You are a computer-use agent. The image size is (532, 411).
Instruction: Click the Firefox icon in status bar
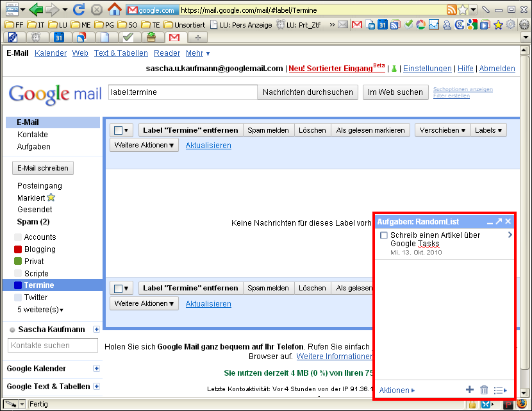coord(522,404)
